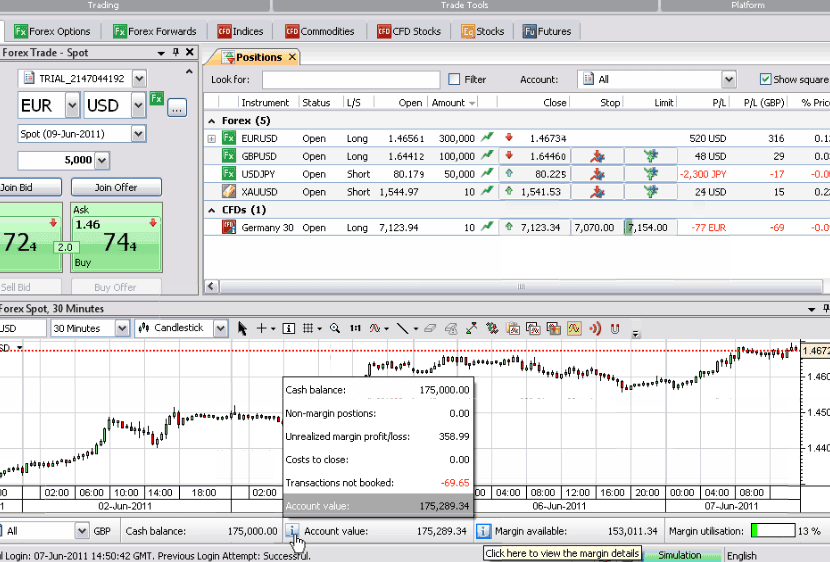Click the Join Offer button
The width and height of the screenshot is (830, 562).
[116, 187]
